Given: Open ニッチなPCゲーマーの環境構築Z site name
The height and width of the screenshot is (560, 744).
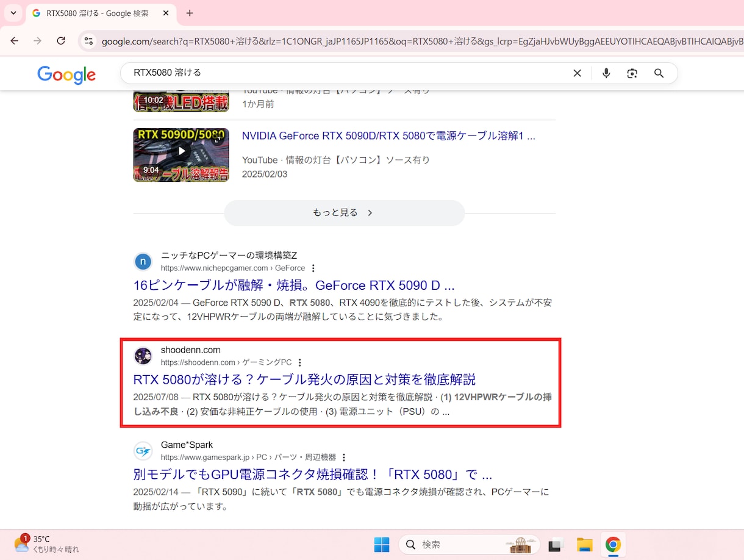Looking at the screenshot, I should click(229, 255).
